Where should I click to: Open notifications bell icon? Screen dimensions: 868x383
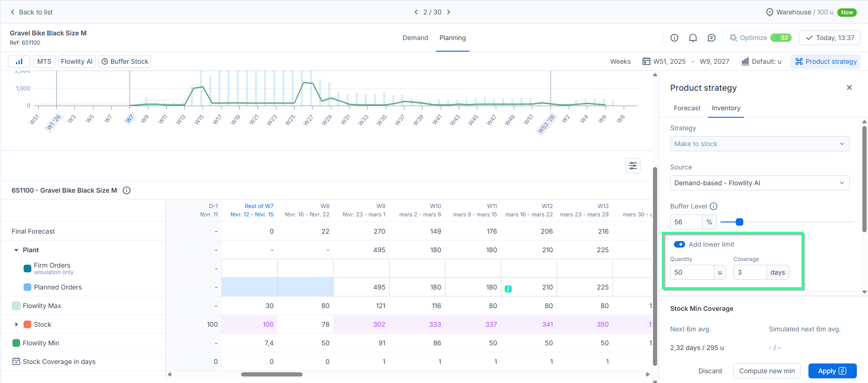tap(693, 38)
